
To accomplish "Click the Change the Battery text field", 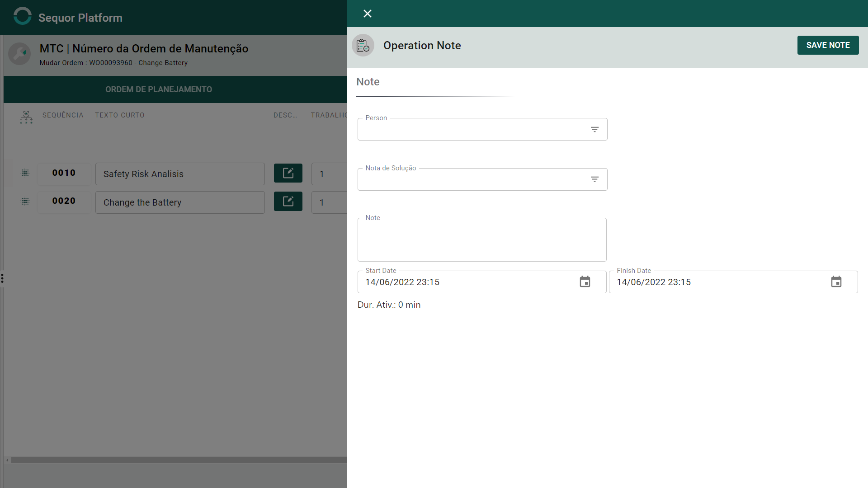I will [x=180, y=202].
